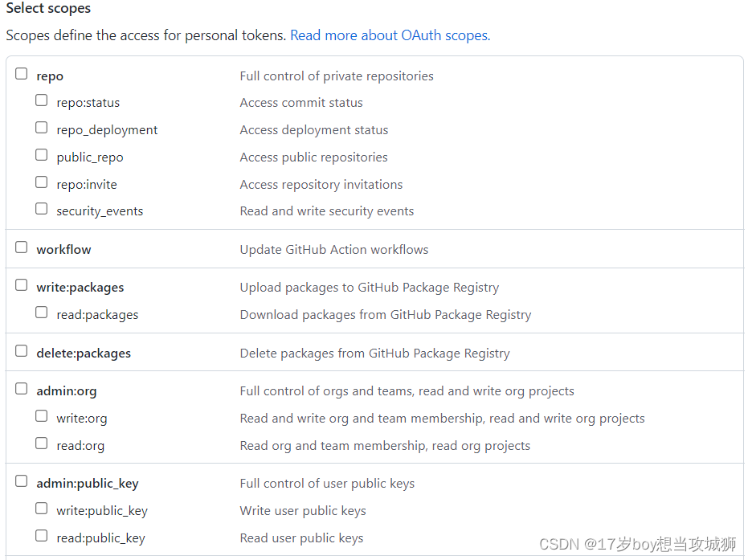Check the security_events checkbox
The height and width of the screenshot is (560, 748).
[x=42, y=210]
